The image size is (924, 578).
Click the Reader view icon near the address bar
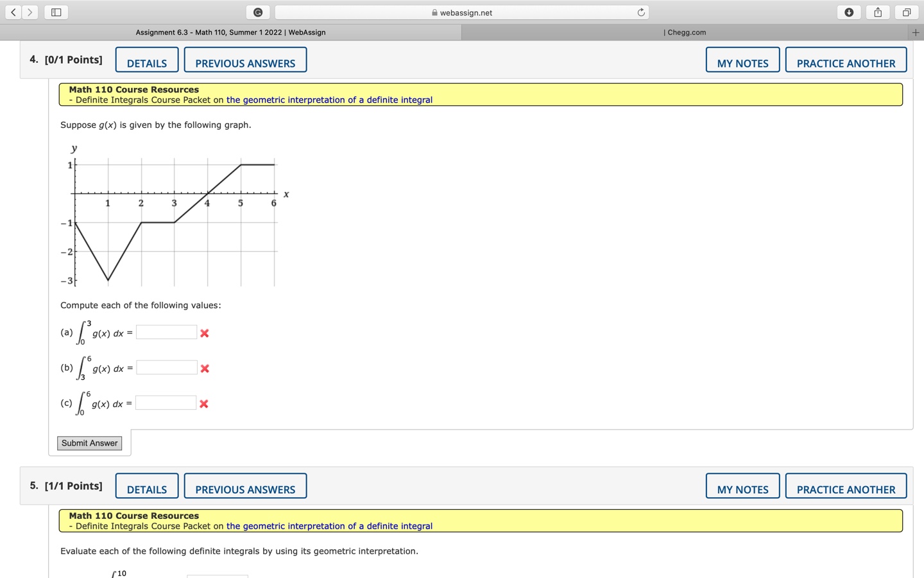click(x=257, y=12)
